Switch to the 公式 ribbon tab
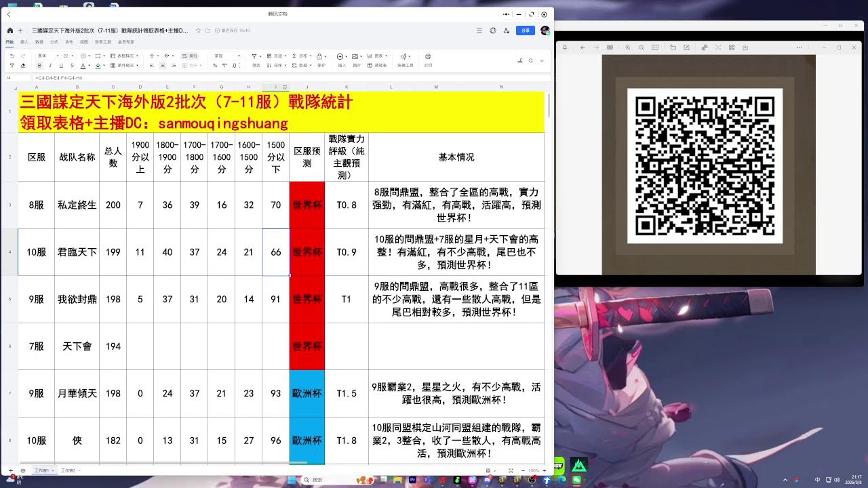868x488 pixels. pos(54,42)
